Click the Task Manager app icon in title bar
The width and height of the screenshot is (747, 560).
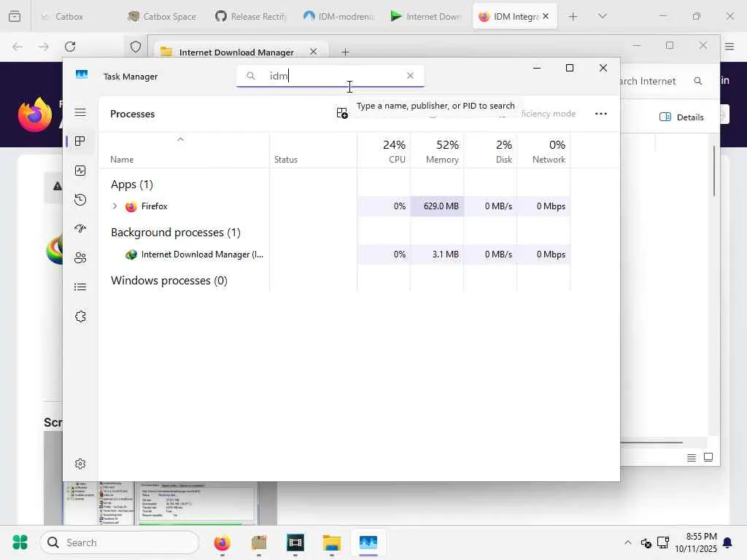82,75
